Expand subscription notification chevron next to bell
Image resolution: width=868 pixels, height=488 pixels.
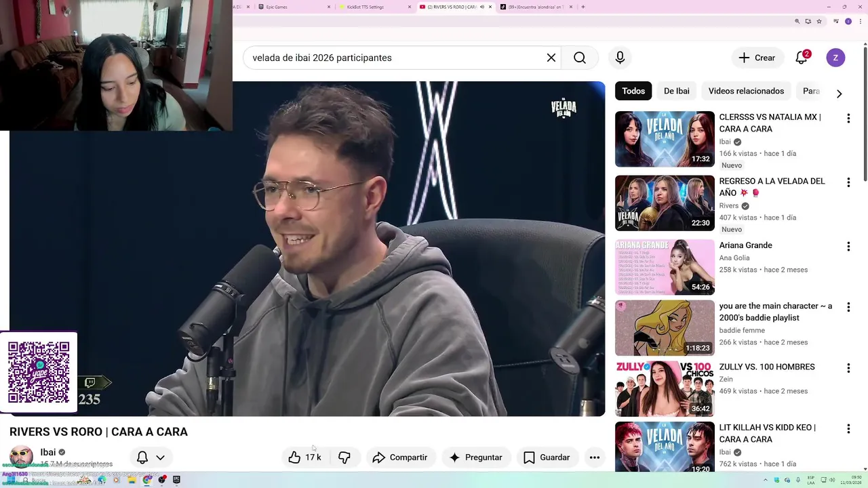point(160,457)
